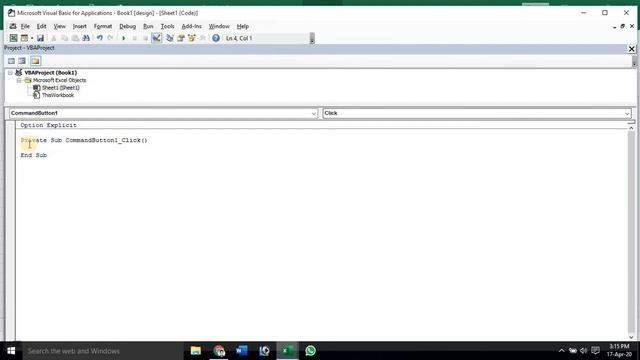Open the Run menu
640x360 pixels.
(x=148, y=26)
